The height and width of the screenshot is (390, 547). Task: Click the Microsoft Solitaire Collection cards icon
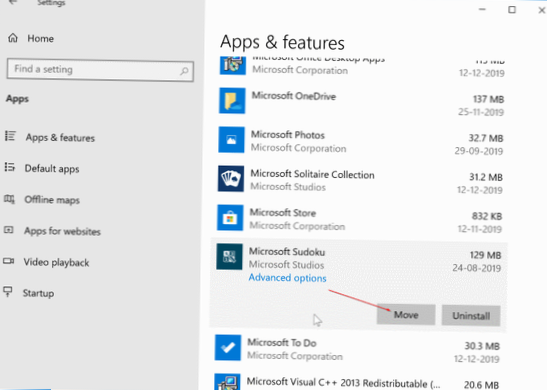click(231, 179)
